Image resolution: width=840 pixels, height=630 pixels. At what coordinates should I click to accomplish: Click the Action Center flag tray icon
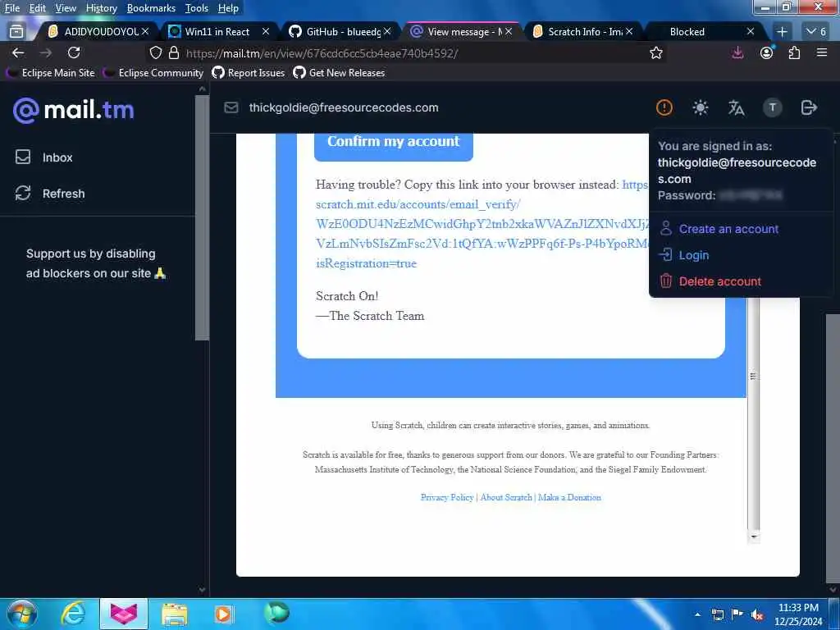tap(737, 614)
